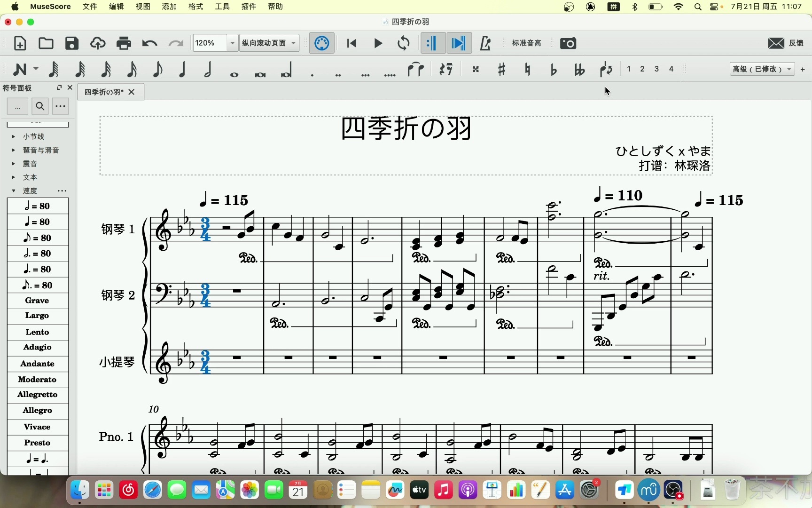Open the 格式 menu

196,7
